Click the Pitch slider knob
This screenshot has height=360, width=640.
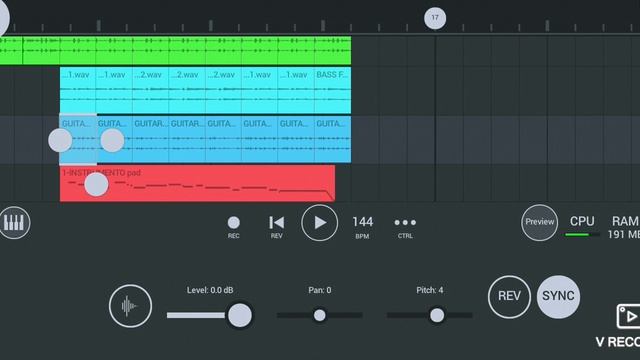(437, 315)
